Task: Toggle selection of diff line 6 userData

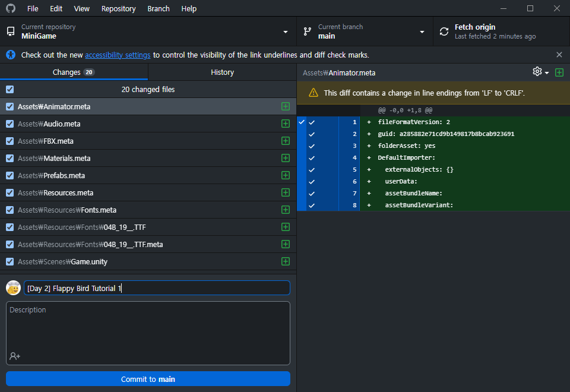Action: point(312,182)
